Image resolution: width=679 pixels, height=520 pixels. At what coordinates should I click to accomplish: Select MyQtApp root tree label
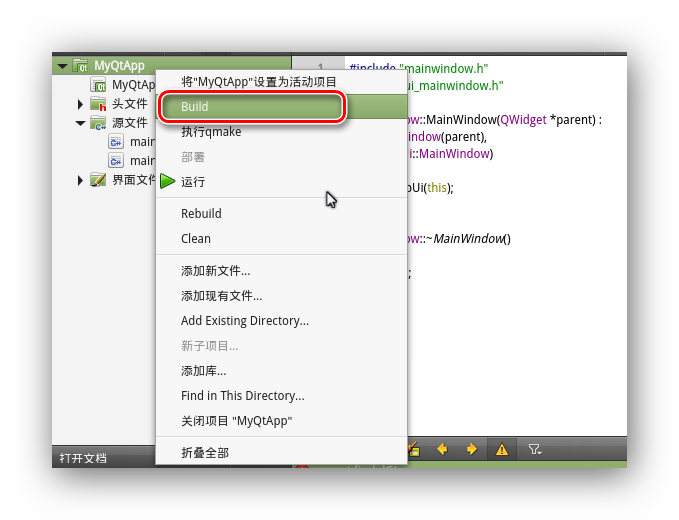[x=120, y=66]
